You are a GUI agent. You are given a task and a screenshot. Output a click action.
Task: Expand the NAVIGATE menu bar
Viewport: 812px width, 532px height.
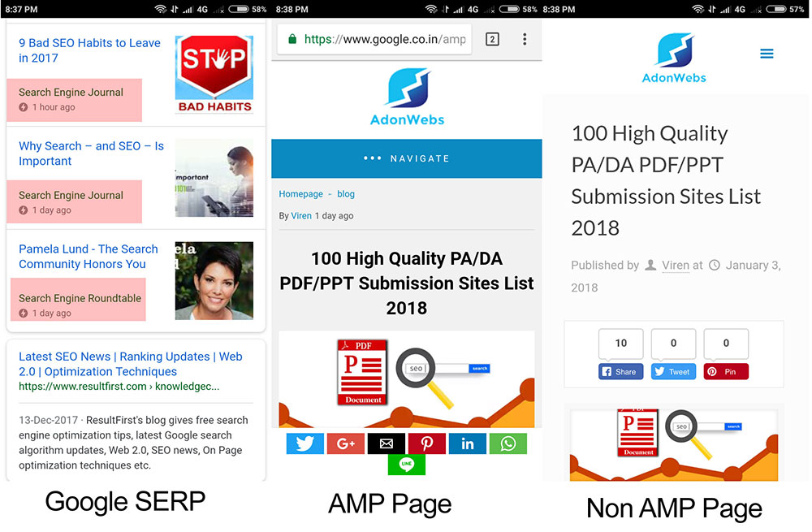tap(407, 158)
